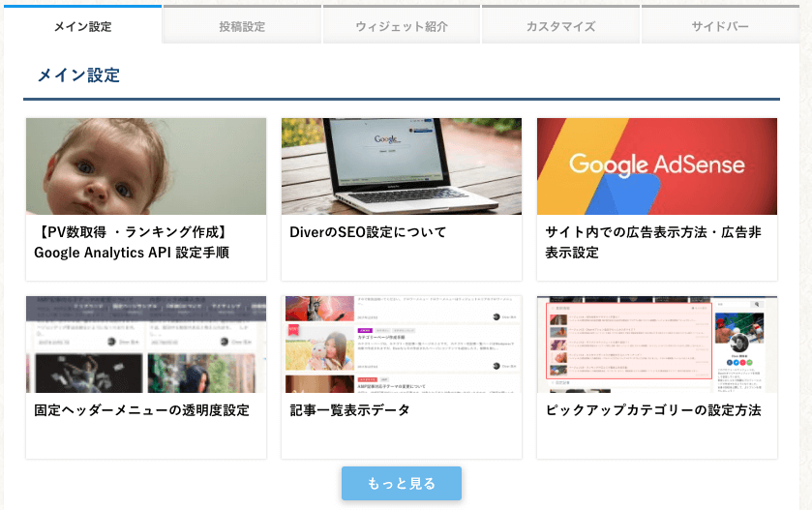Select the ウィジェット紹介 tab

tap(401, 26)
